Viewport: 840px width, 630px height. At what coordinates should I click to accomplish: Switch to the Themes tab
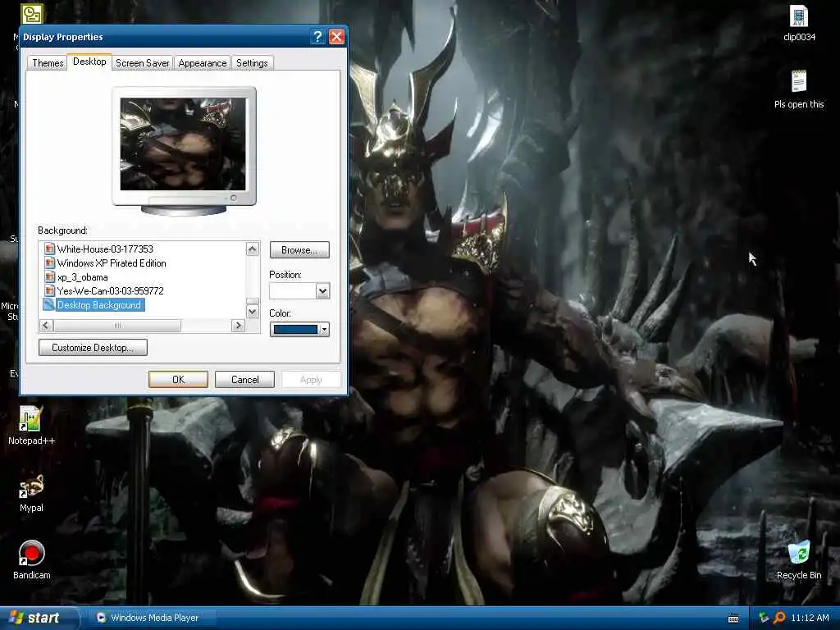click(x=48, y=62)
